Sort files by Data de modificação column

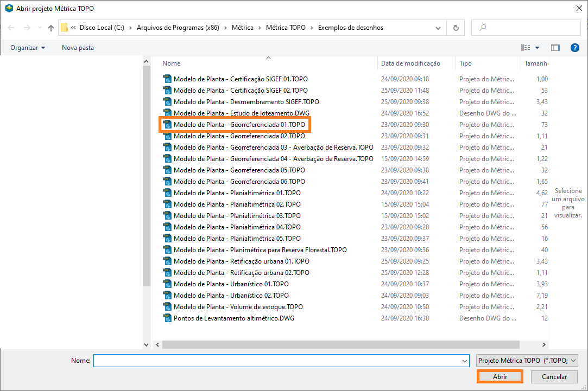point(410,63)
